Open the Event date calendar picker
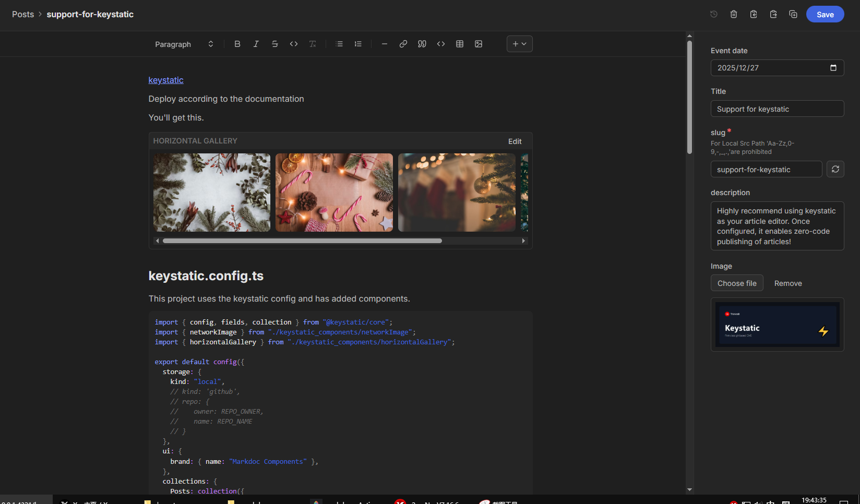860x504 pixels. [833, 68]
